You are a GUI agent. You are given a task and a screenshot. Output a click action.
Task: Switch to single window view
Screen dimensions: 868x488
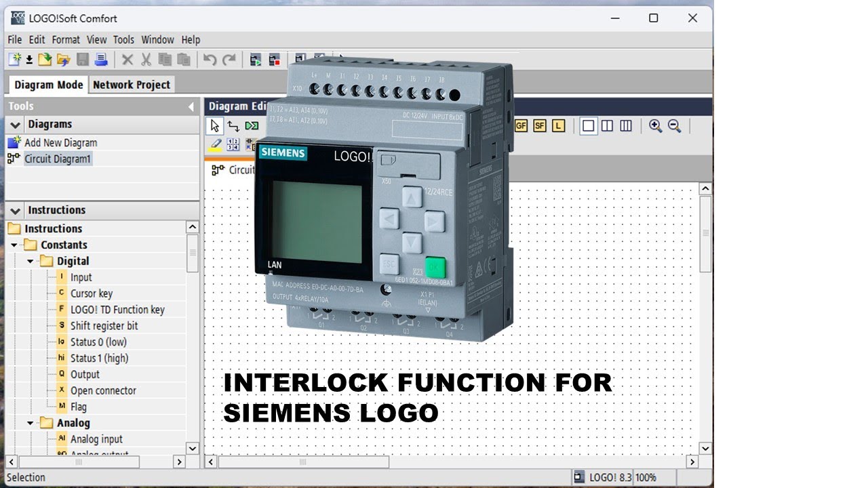point(589,125)
